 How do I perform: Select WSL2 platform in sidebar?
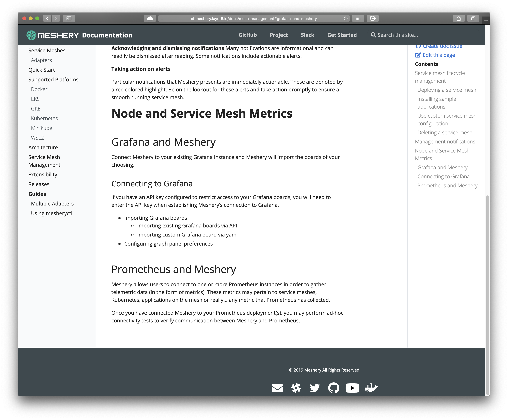pos(37,137)
